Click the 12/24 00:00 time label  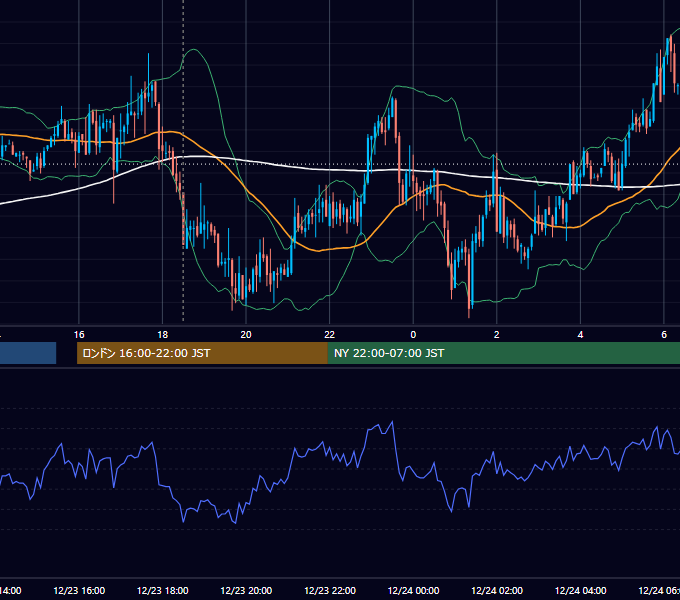(x=413, y=590)
